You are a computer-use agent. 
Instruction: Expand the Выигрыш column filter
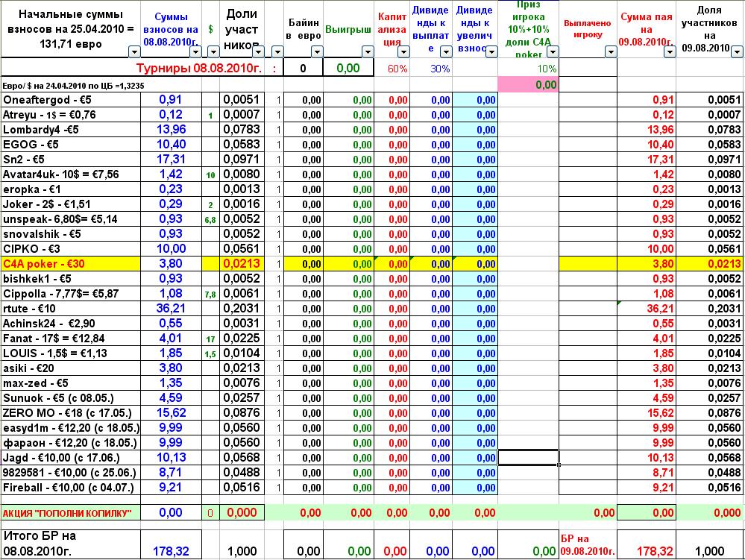click(x=368, y=51)
